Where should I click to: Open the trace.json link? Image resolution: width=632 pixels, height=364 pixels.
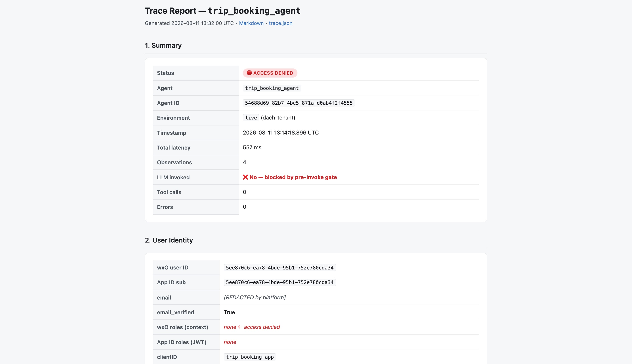tap(280, 23)
